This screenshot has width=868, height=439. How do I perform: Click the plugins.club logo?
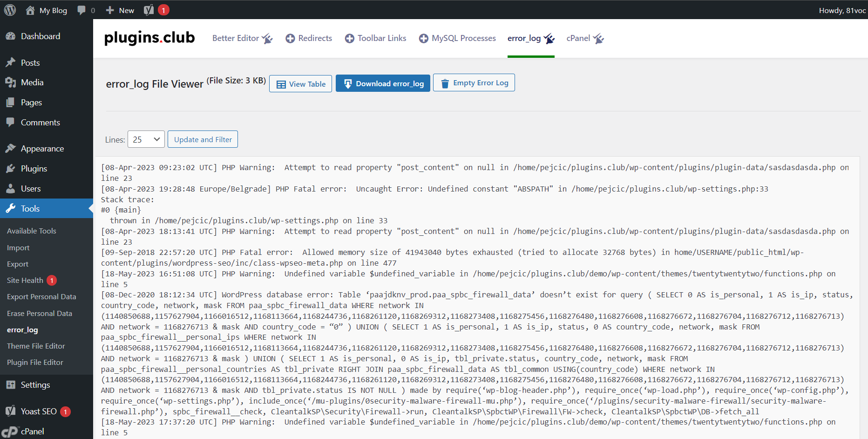coord(149,38)
